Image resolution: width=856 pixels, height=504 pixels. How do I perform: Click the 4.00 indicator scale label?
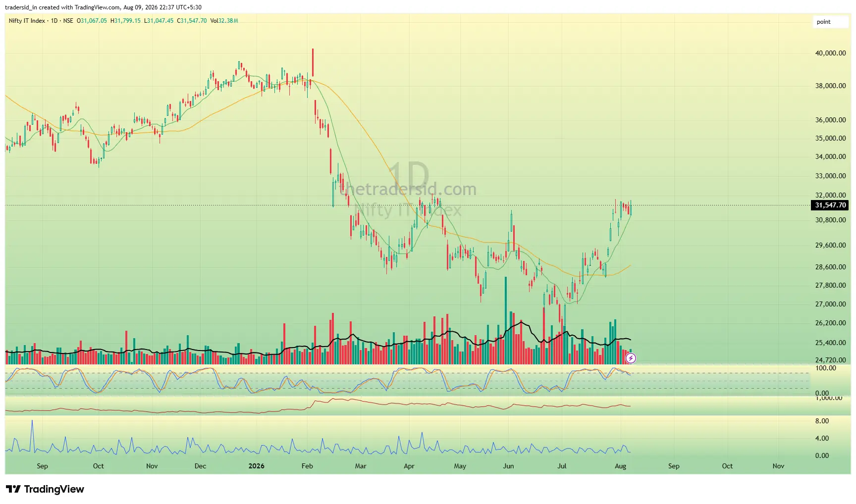point(822,438)
